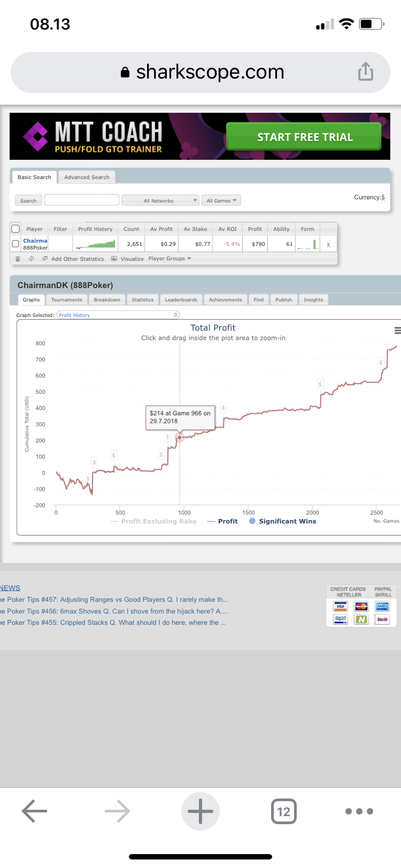Click Neteller N payment icon
Screen dimensions: 401x868
pyautogui.click(x=361, y=619)
